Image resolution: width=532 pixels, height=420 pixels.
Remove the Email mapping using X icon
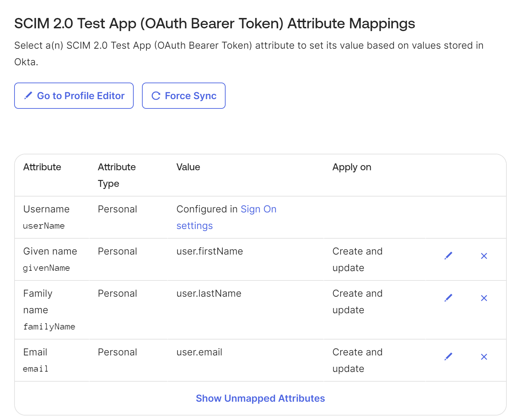(x=484, y=357)
